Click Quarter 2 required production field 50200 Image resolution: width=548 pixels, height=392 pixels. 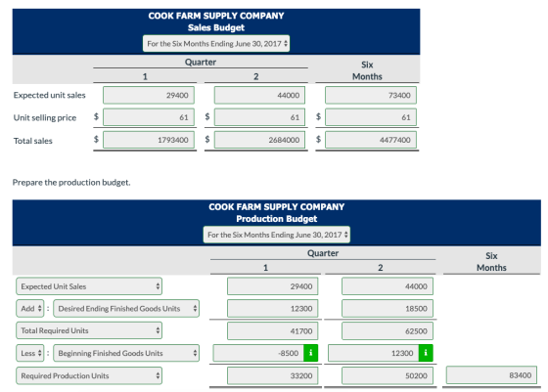pos(388,375)
